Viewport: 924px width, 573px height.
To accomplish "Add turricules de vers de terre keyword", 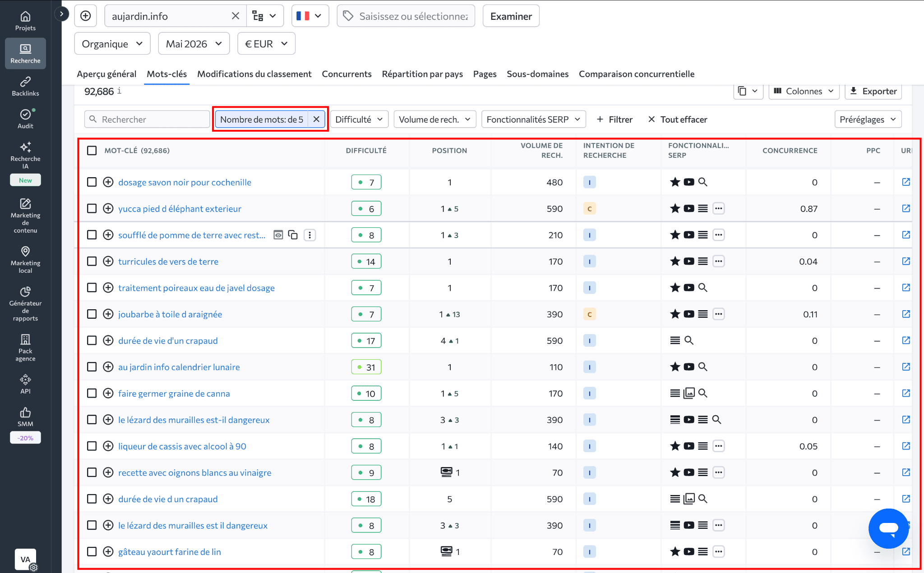I will (x=108, y=261).
